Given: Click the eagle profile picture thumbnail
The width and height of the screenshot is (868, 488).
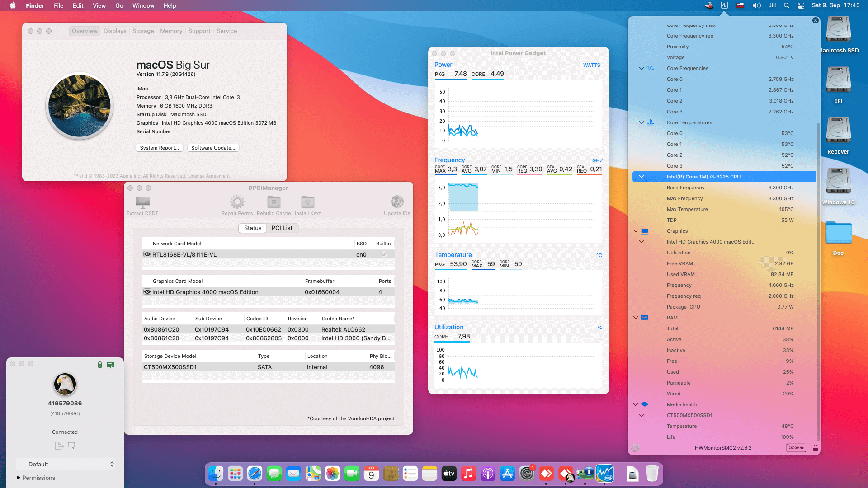Looking at the screenshot, I should (x=65, y=385).
